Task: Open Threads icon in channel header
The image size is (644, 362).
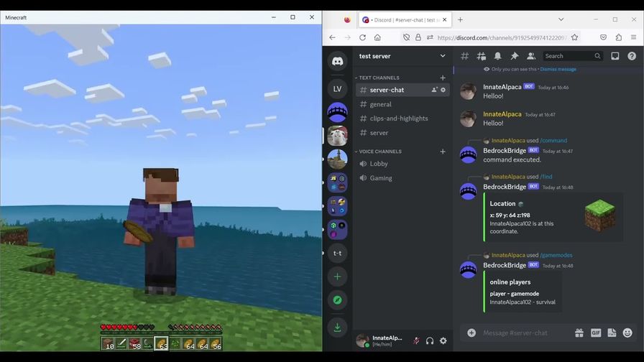Action: [x=481, y=56]
